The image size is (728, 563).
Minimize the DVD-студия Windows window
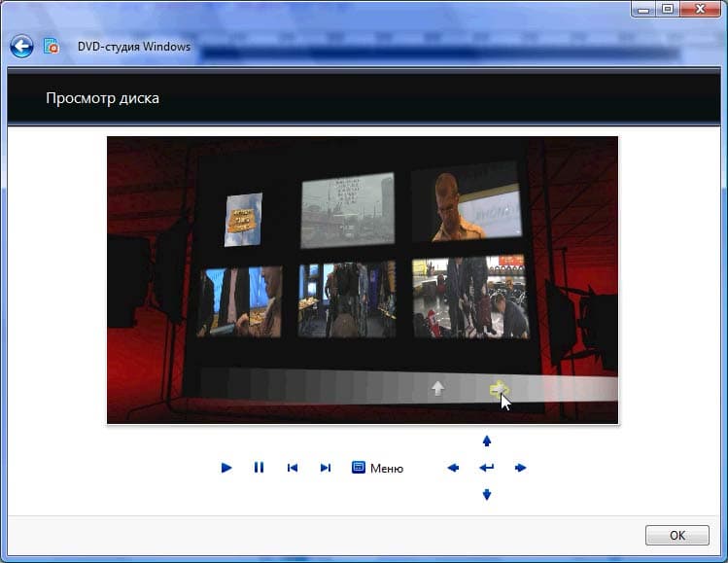643,9
